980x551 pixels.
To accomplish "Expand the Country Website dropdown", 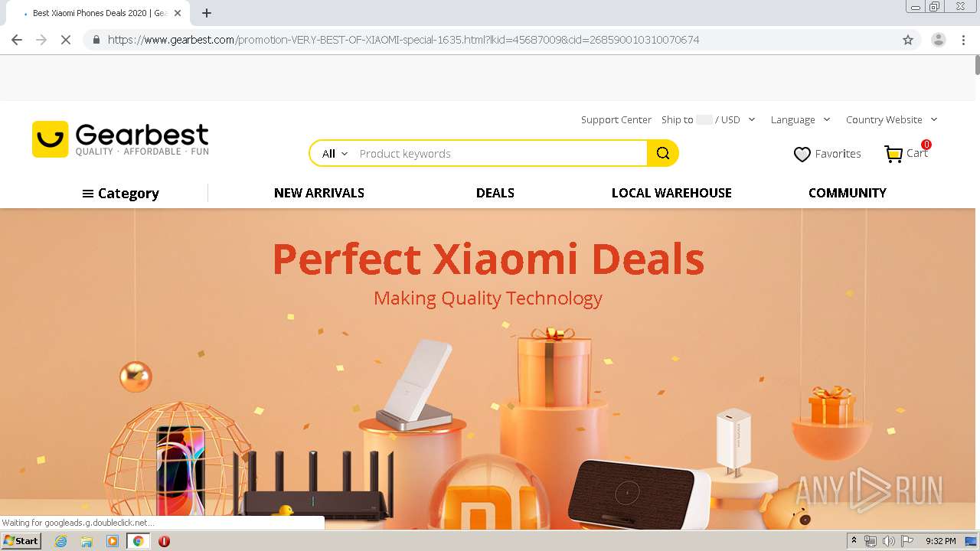I will pos(891,119).
